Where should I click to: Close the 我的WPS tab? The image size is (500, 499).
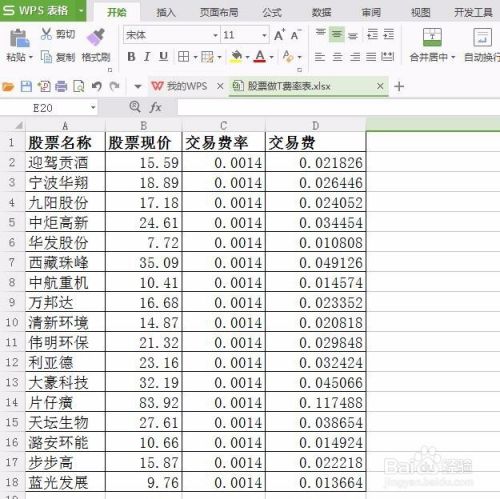220,86
